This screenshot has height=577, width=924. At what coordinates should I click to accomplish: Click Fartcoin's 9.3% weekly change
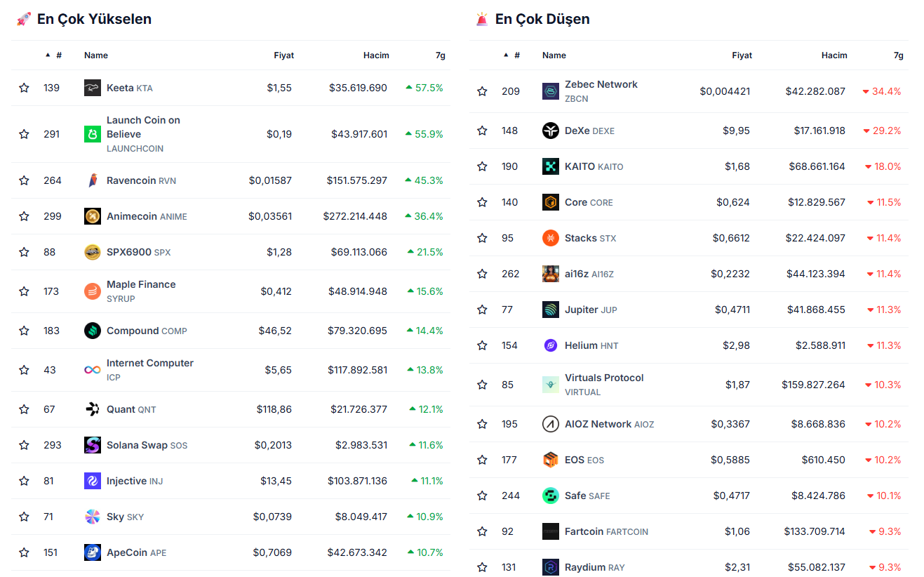885,531
